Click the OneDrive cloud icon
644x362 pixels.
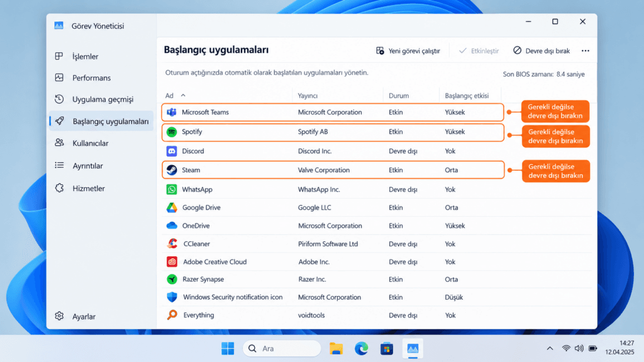(x=172, y=226)
